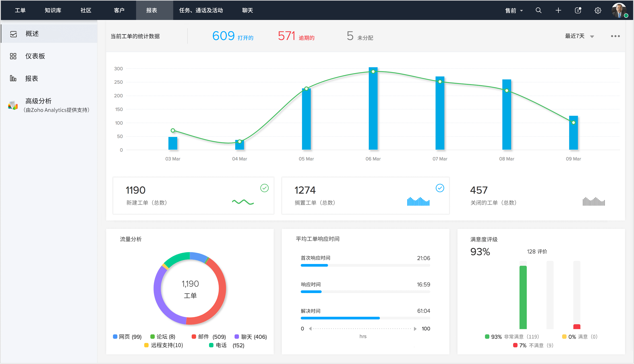
Task: Open the three-dot more options menu
Action: tap(615, 36)
